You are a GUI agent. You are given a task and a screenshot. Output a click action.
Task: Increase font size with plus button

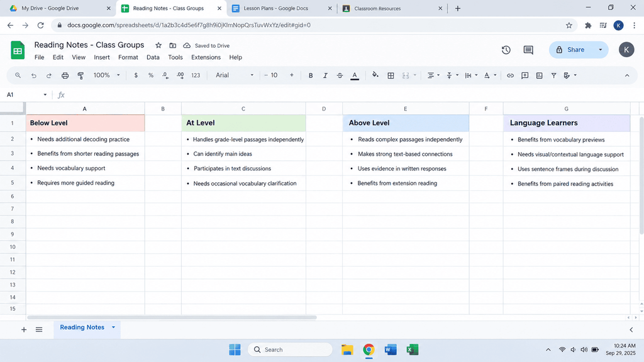[292, 75]
